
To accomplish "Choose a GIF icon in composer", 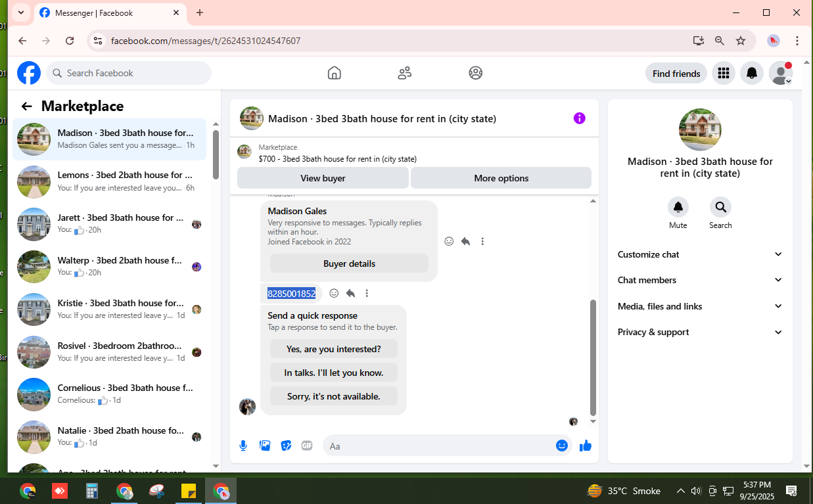I will coord(307,446).
